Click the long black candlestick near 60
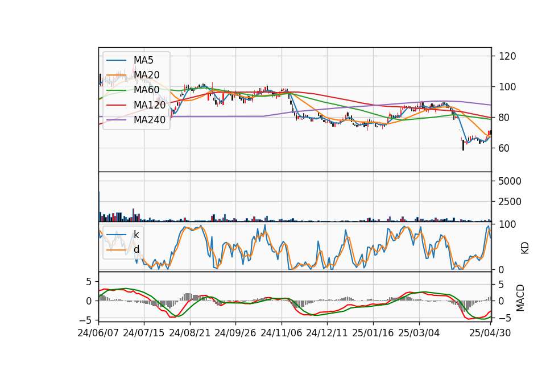 (463, 145)
